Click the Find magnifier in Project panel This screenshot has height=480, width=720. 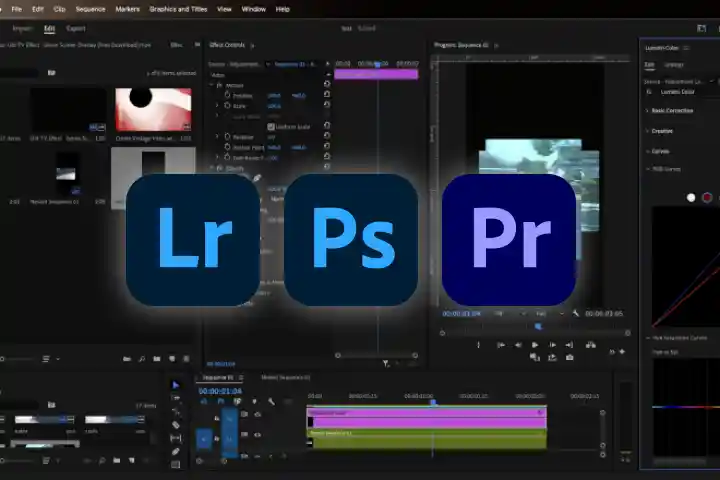(142, 359)
